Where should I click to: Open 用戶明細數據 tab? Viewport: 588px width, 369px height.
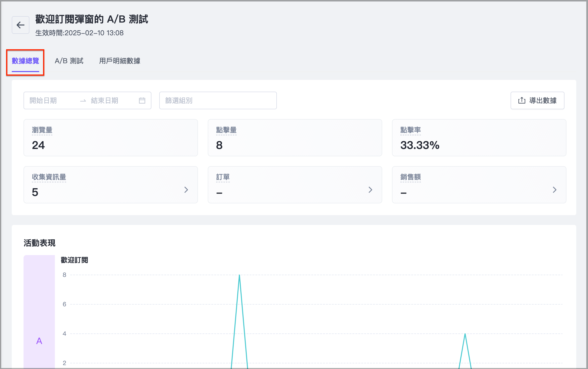(120, 61)
